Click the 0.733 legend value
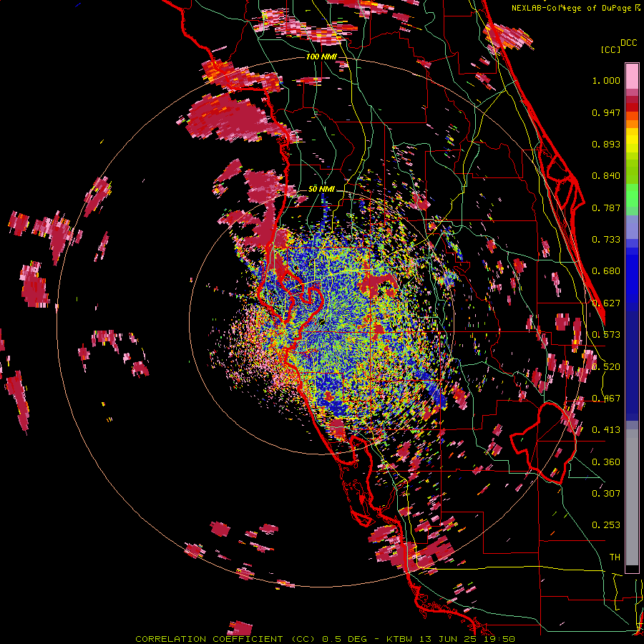Screen dimensions: 644x644 (606, 240)
